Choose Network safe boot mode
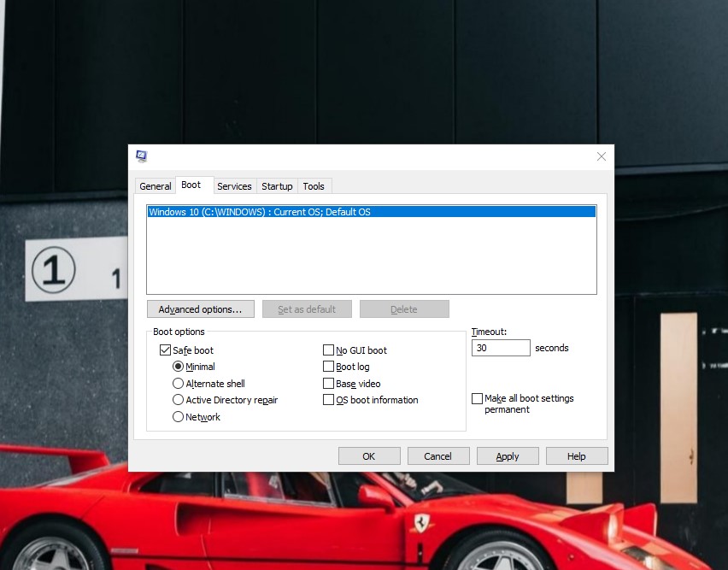Screen dimensions: 728x570 coord(178,417)
